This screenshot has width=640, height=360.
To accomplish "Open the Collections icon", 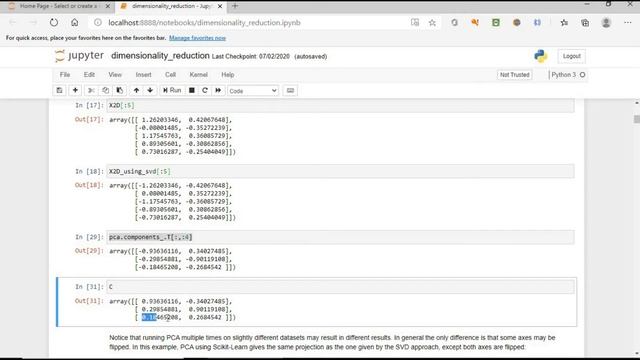I will tap(585, 23).
